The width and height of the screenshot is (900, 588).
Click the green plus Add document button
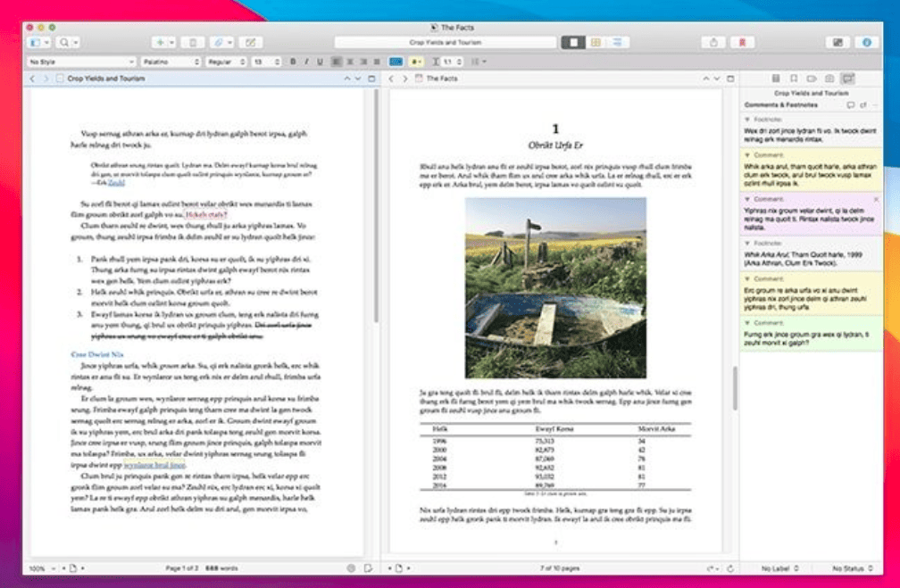point(160,43)
